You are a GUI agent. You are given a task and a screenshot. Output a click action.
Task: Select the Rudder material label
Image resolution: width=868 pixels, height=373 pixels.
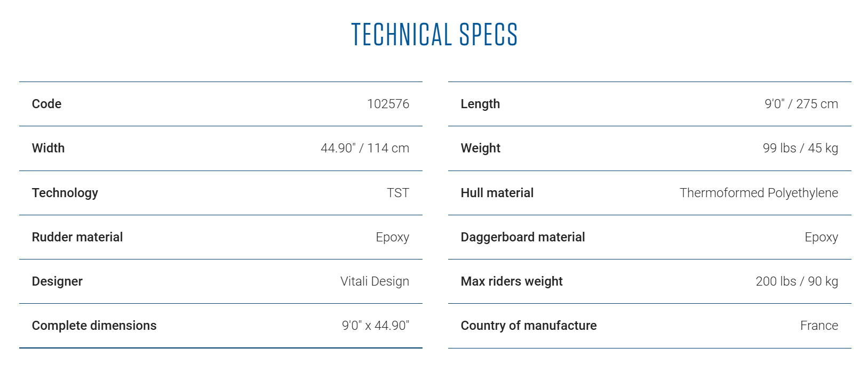(77, 237)
